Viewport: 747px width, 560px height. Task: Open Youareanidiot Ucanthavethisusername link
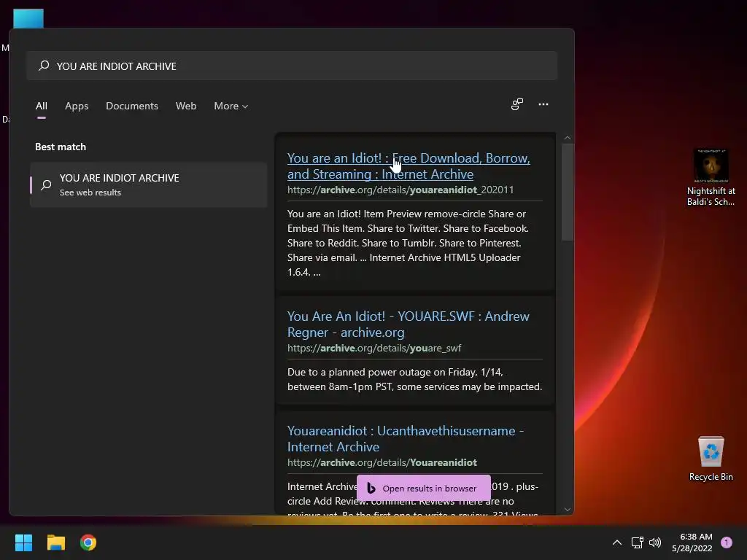406,438
